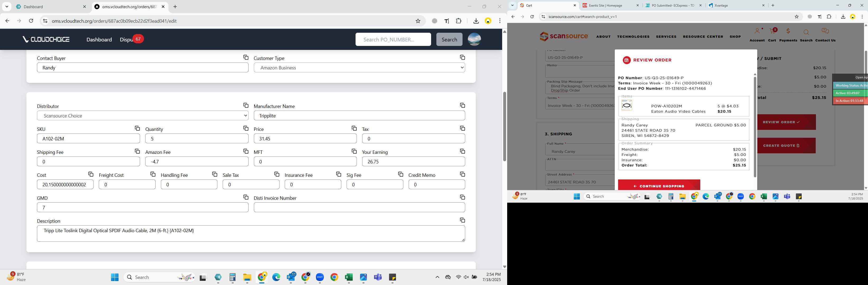Copy the Insurance Fee value
868x285 pixels.
(339, 174)
